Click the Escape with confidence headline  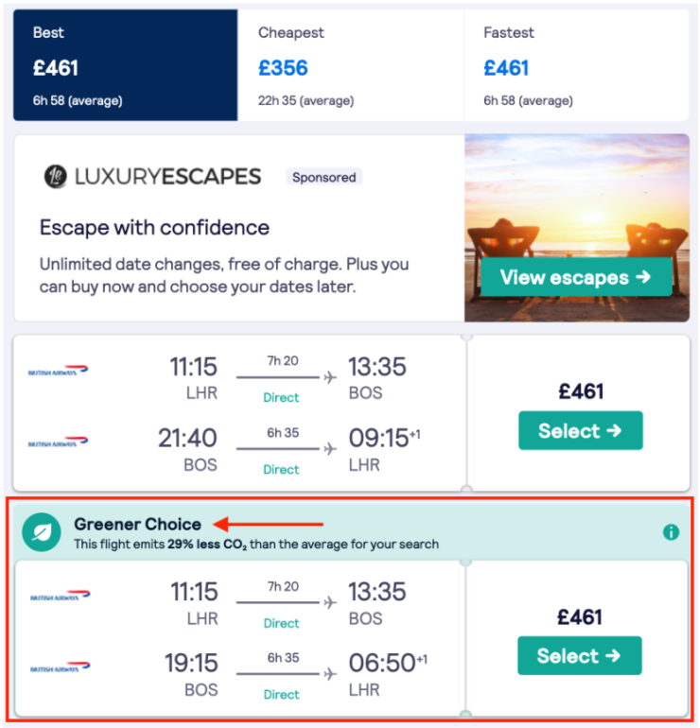[154, 228]
